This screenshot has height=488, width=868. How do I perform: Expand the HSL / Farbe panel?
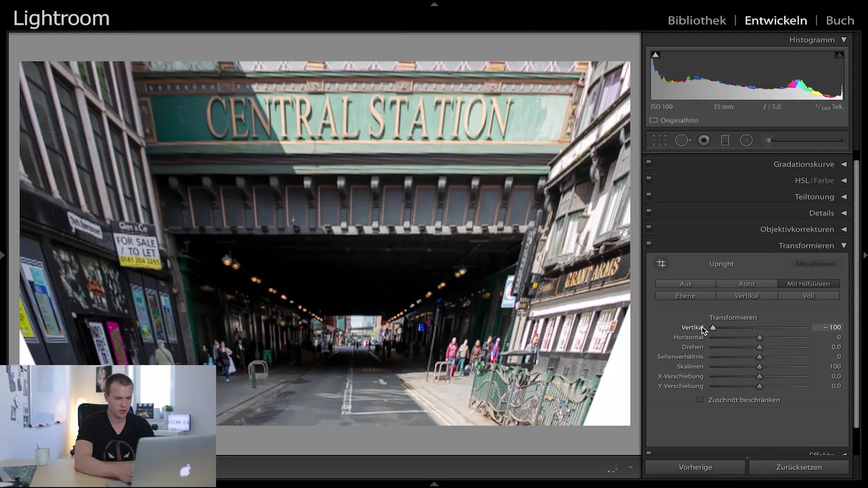[844, 180]
